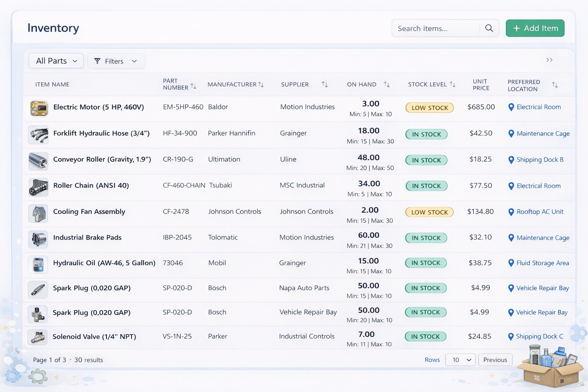
Task: Open the Rows per page dropdown
Action: coord(461,360)
